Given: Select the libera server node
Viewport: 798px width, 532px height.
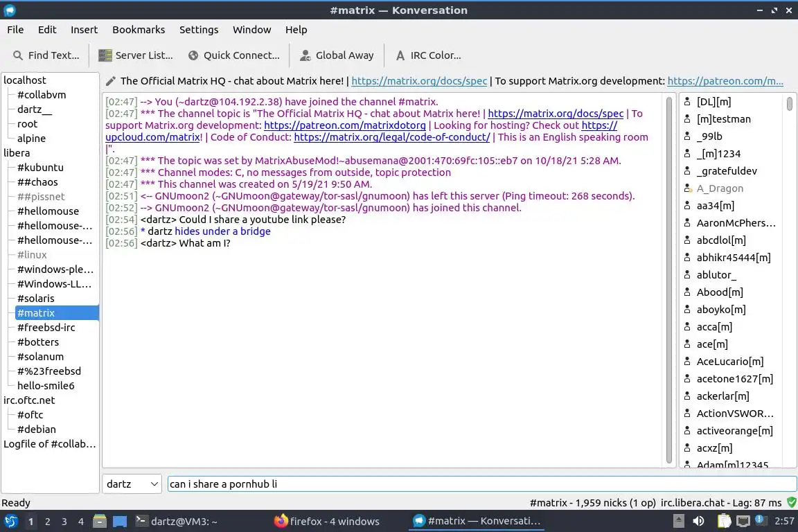Looking at the screenshot, I should pyautogui.click(x=17, y=152).
